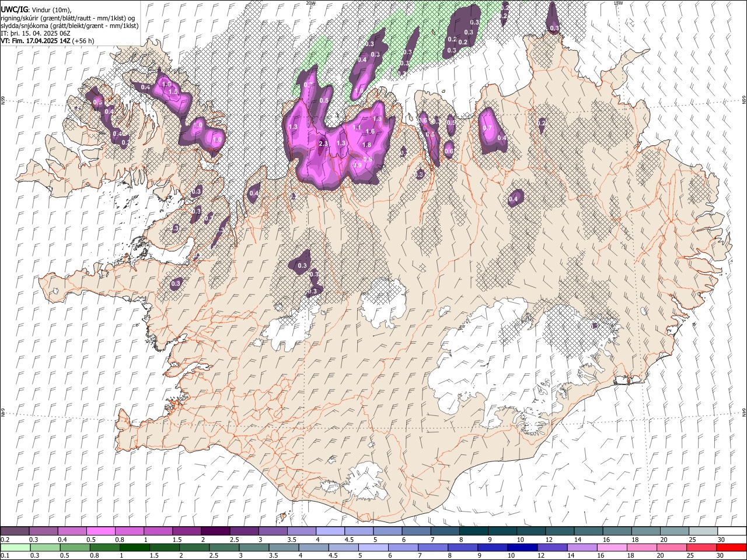Select lower legend swatch between 0.5 and 0.8

75,547
